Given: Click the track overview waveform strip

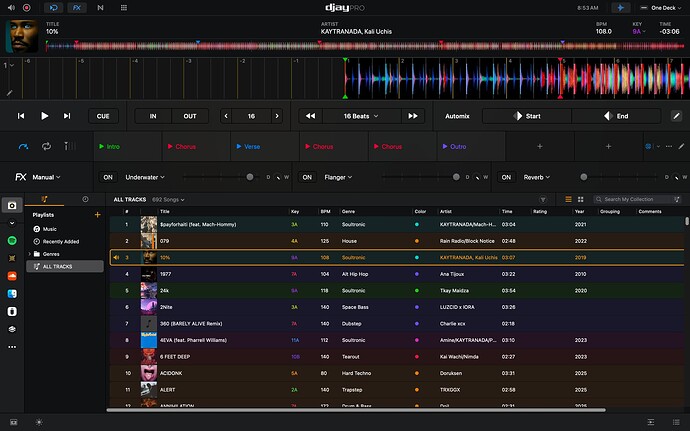Looking at the screenshot, I should pos(365,46).
